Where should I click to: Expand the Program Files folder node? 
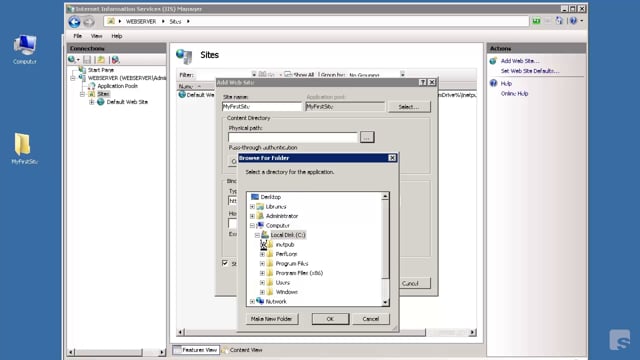262,264
